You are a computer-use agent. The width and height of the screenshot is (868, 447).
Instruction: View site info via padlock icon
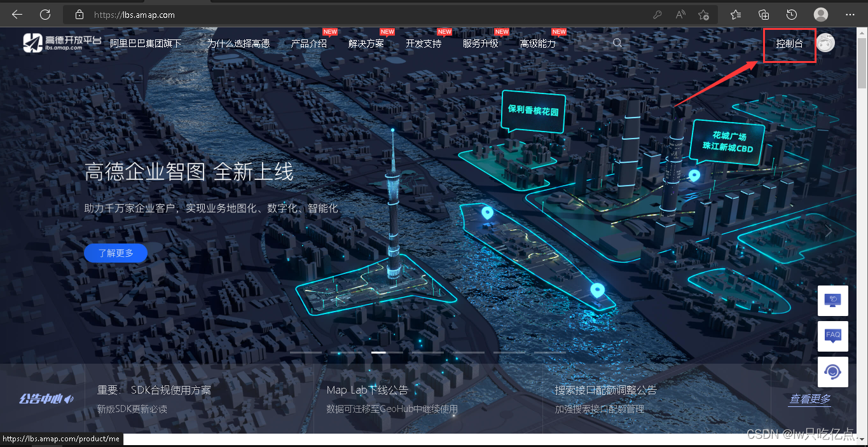pos(79,15)
